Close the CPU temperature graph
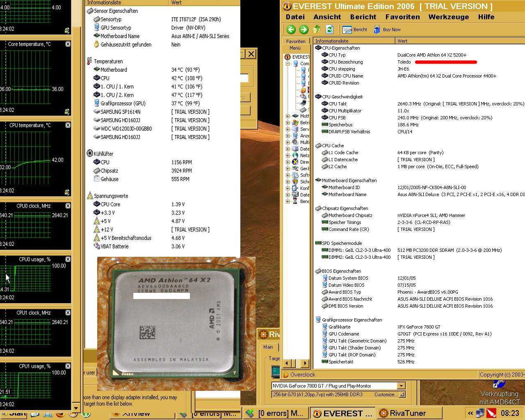The height and width of the screenshot is (420, 525). 68,125
